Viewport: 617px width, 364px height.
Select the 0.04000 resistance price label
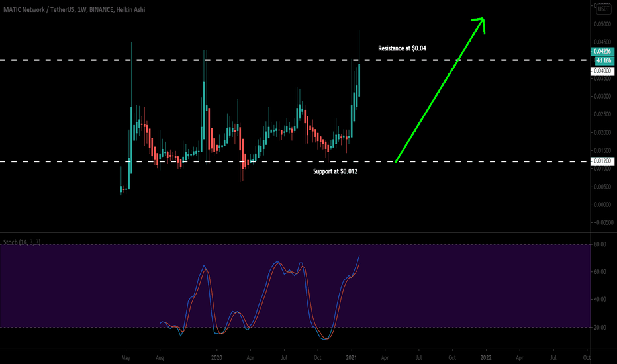point(602,71)
